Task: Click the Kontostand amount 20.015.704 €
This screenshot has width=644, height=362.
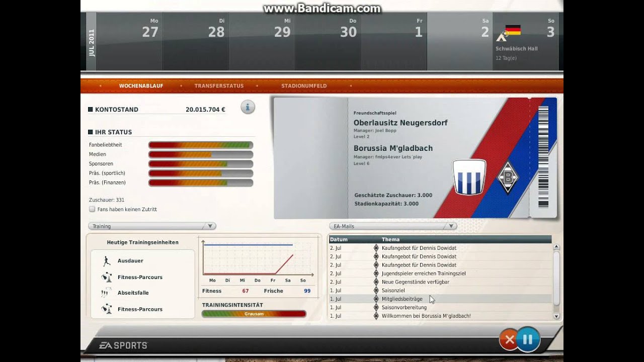Action: click(205, 110)
